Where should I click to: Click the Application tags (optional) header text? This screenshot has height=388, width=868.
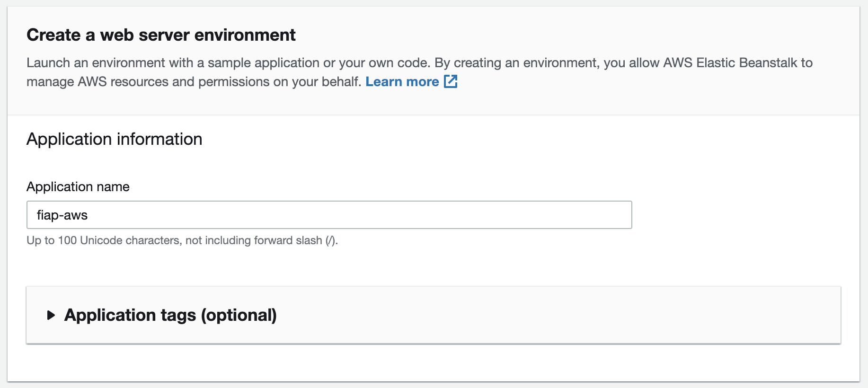coord(170,315)
